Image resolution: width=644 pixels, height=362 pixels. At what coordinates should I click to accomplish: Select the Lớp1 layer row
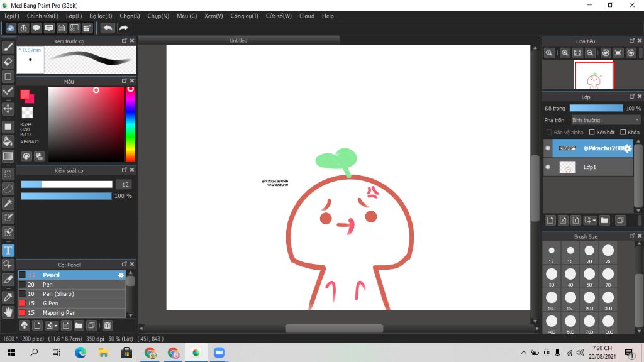click(589, 167)
